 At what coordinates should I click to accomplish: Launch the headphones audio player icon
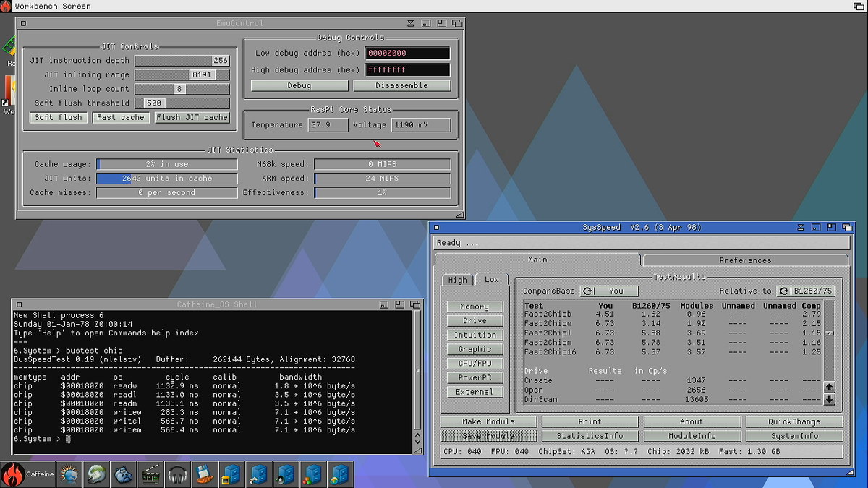tap(177, 474)
